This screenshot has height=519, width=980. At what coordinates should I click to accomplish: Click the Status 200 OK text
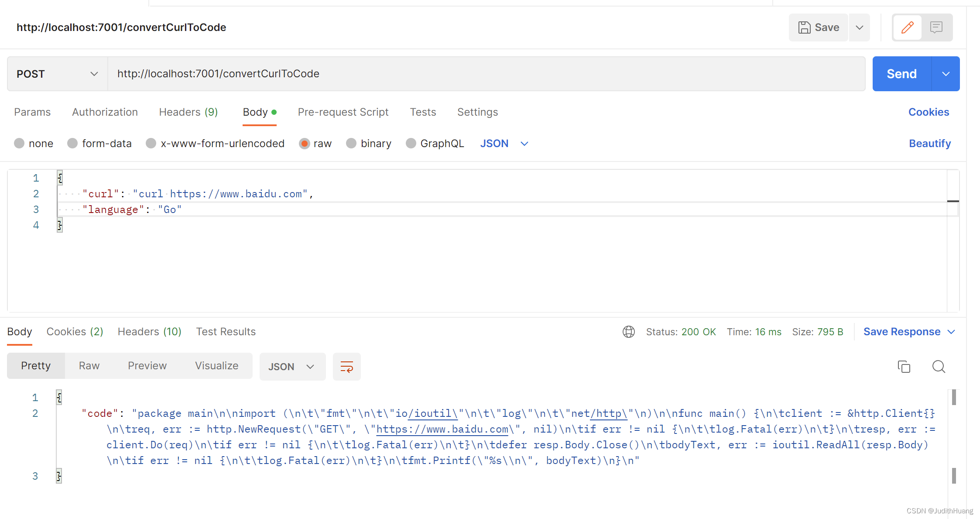point(681,332)
